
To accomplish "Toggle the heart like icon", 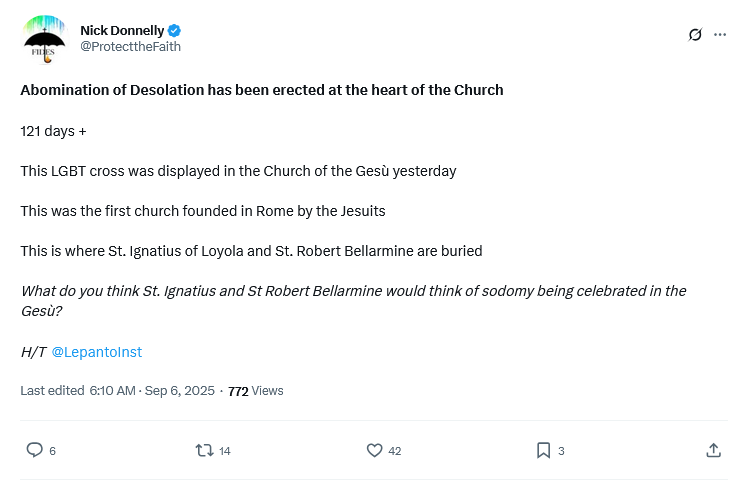I will tap(374, 450).
